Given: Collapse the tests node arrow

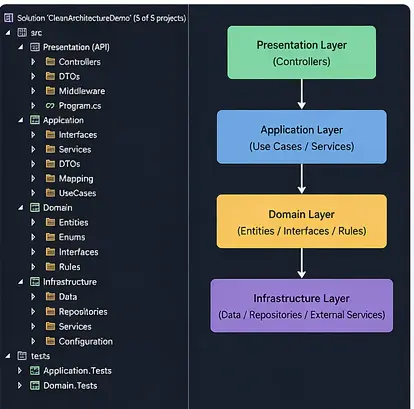Looking at the screenshot, I should 8,356.
